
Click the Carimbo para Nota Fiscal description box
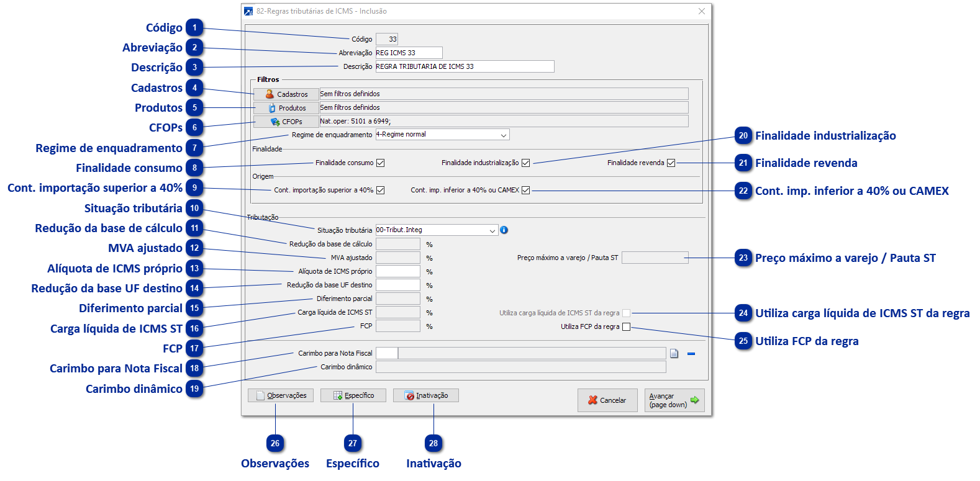(532, 353)
